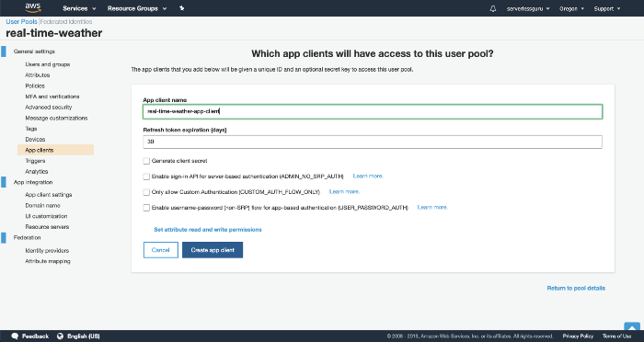The image size is (644, 342).
Task: Open Identity providers page
Action: 47,250
